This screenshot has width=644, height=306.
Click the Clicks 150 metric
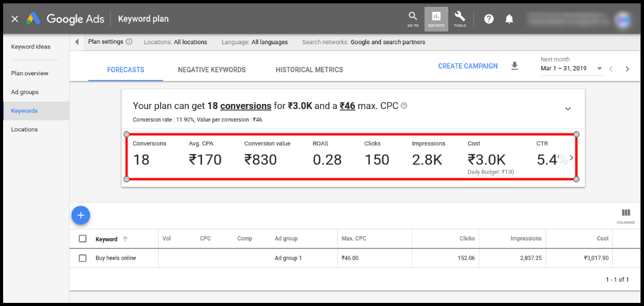pyautogui.click(x=377, y=155)
